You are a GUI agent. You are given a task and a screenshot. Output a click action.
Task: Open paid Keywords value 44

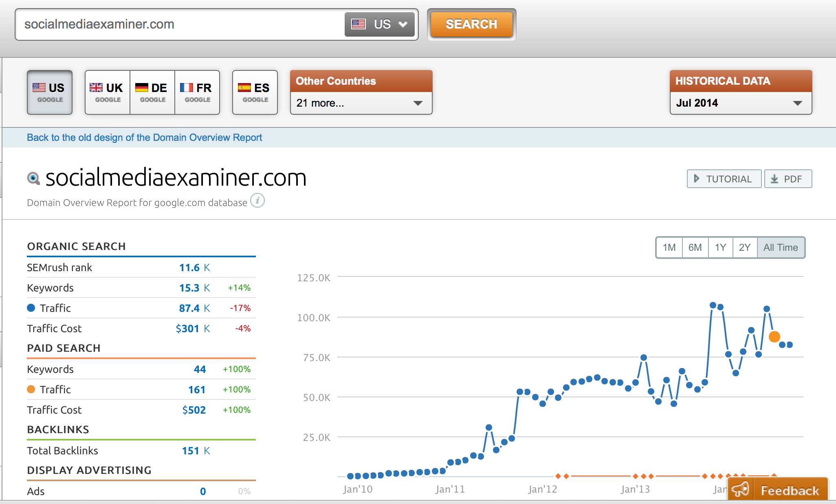click(x=200, y=369)
